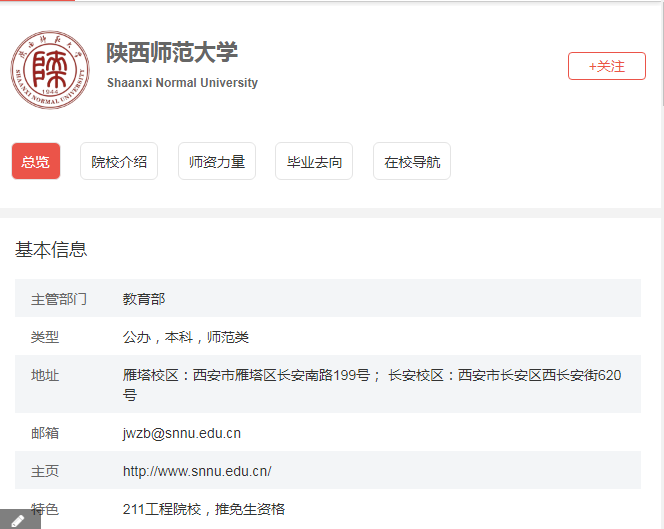Open the 毕业去向 tab

[x=314, y=161]
